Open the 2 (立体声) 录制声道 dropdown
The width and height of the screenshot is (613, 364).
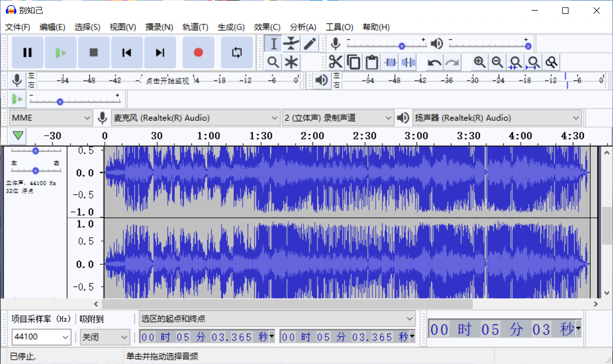point(338,118)
